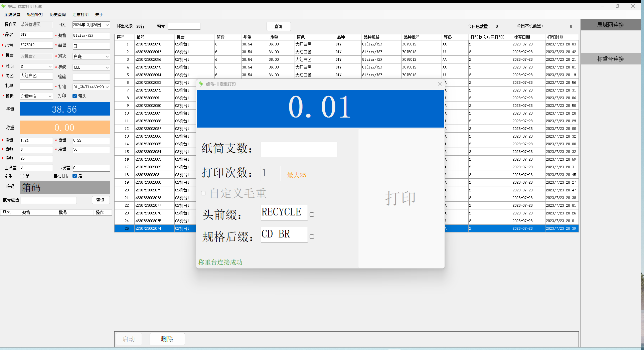Toggle checkbox next to 头前缀 RECYCLE
This screenshot has height=350, width=644.
(x=312, y=214)
